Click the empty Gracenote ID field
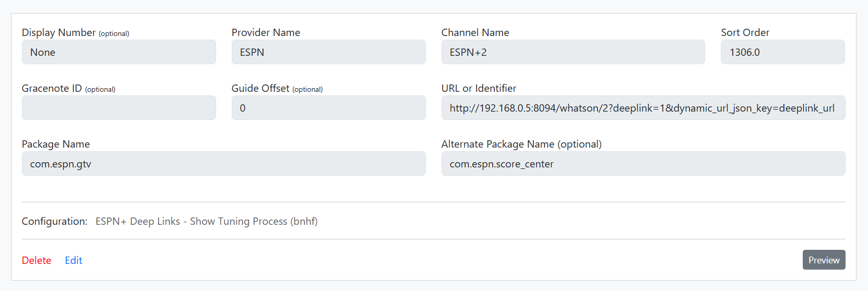868x291 pixels. (119, 108)
